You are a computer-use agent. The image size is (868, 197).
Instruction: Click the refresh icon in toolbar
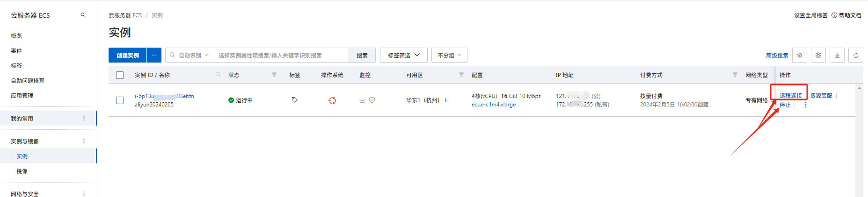pyautogui.click(x=856, y=55)
